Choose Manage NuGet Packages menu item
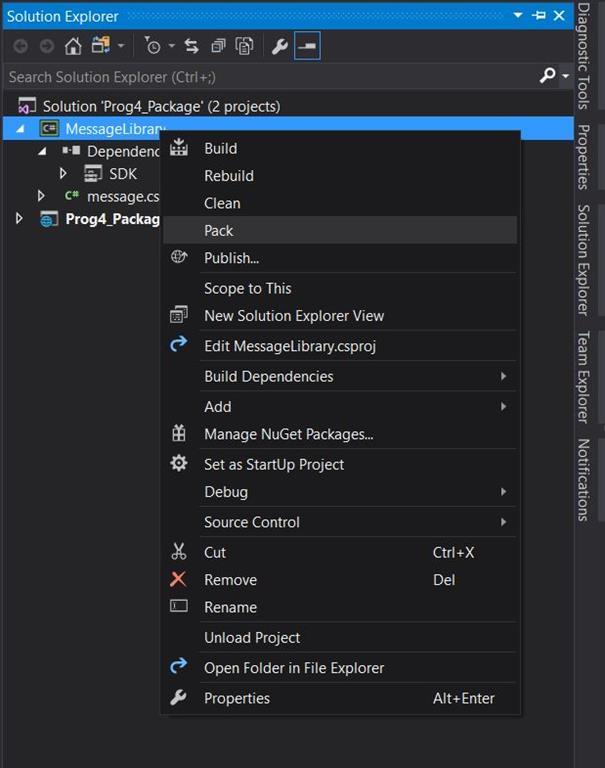The height and width of the screenshot is (768, 605). click(x=288, y=434)
